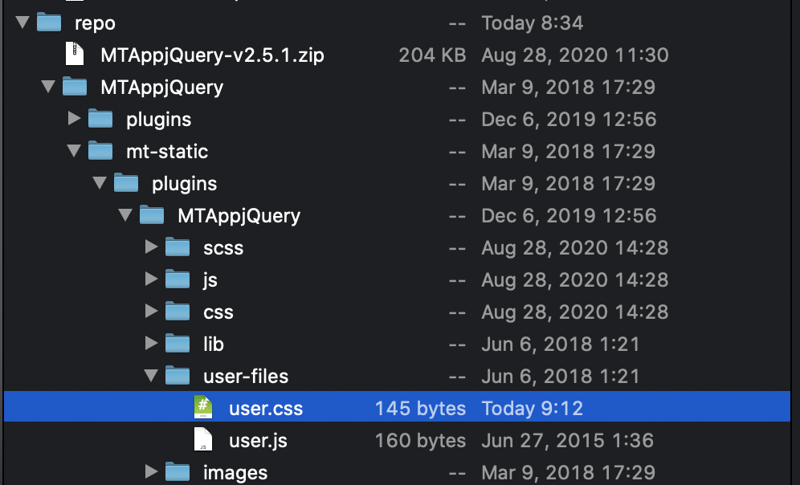
Task: Click the MTAppjQuery-v2.5.1.zip archive icon
Action: click(75, 54)
